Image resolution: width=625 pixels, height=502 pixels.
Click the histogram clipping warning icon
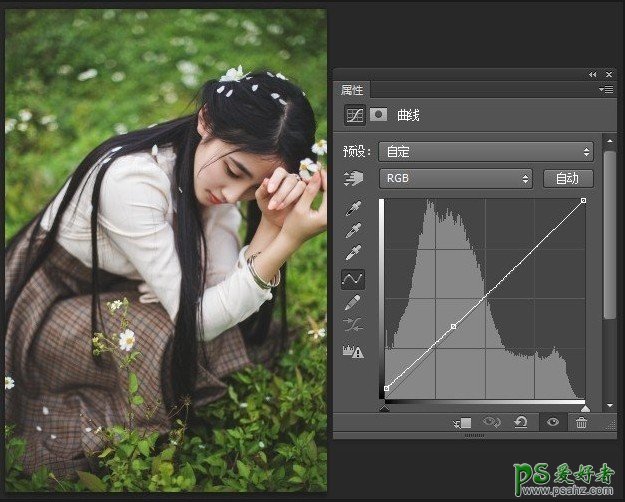click(354, 352)
